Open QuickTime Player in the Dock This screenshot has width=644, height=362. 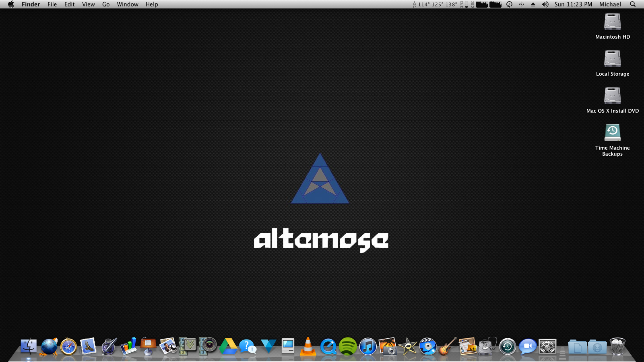tap(328, 346)
